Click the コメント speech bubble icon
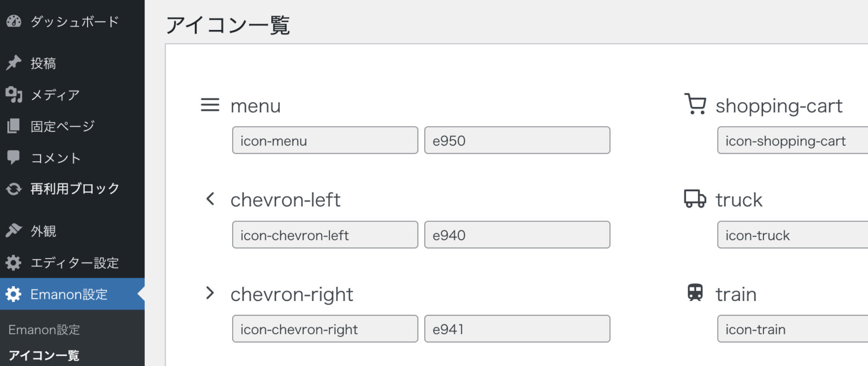 pyautogui.click(x=14, y=158)
